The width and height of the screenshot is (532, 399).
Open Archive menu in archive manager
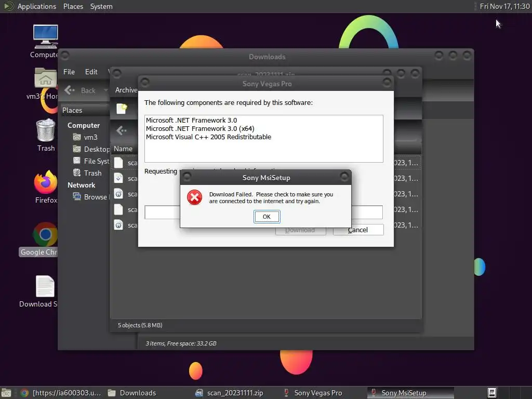(126, 90)
